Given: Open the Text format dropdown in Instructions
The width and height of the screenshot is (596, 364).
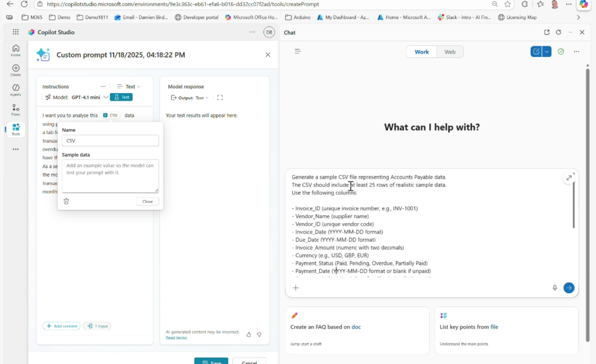Looking at the screenshot, I should point(129,87).
